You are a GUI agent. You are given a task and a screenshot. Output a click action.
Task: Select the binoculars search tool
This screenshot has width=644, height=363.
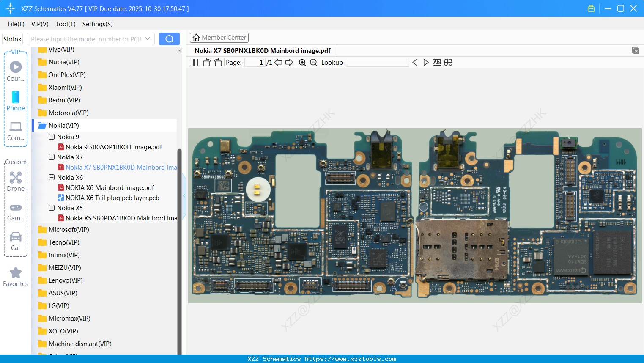tap(448, 62)
